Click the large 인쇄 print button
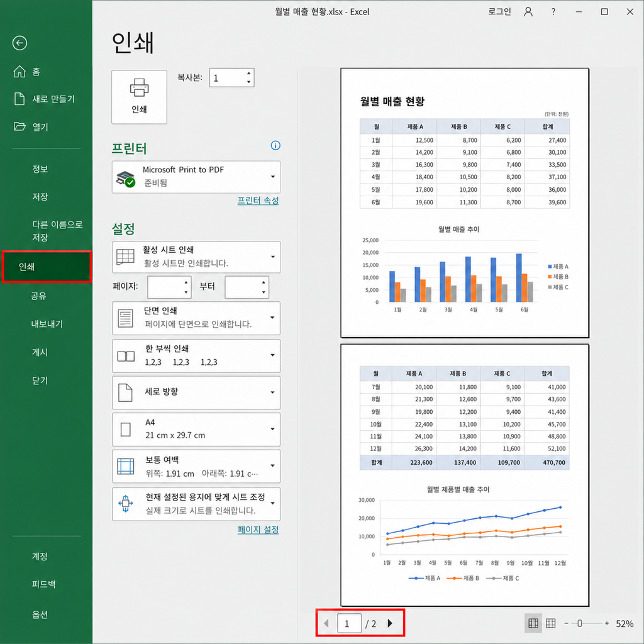This screenshot has height=644, width=644. coord(139,97)
